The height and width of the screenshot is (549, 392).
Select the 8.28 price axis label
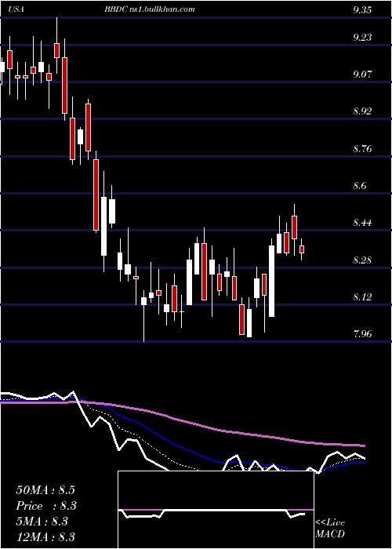[x=362, y=260]
